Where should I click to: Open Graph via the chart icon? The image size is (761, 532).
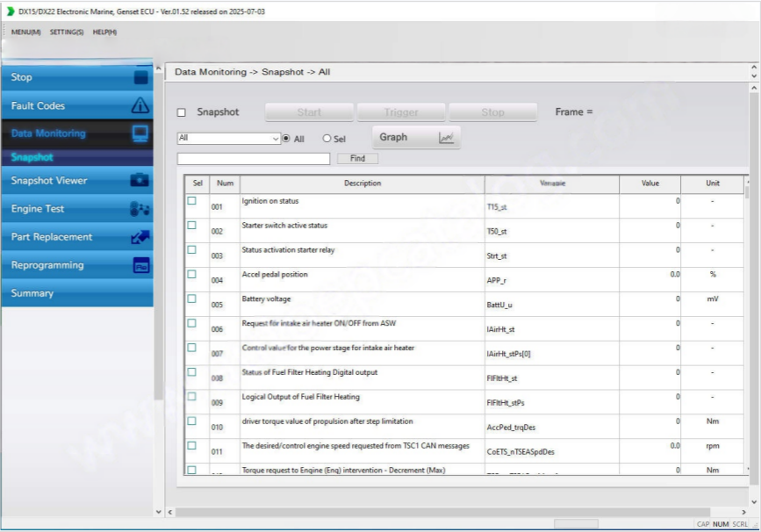tap(446, 138)
